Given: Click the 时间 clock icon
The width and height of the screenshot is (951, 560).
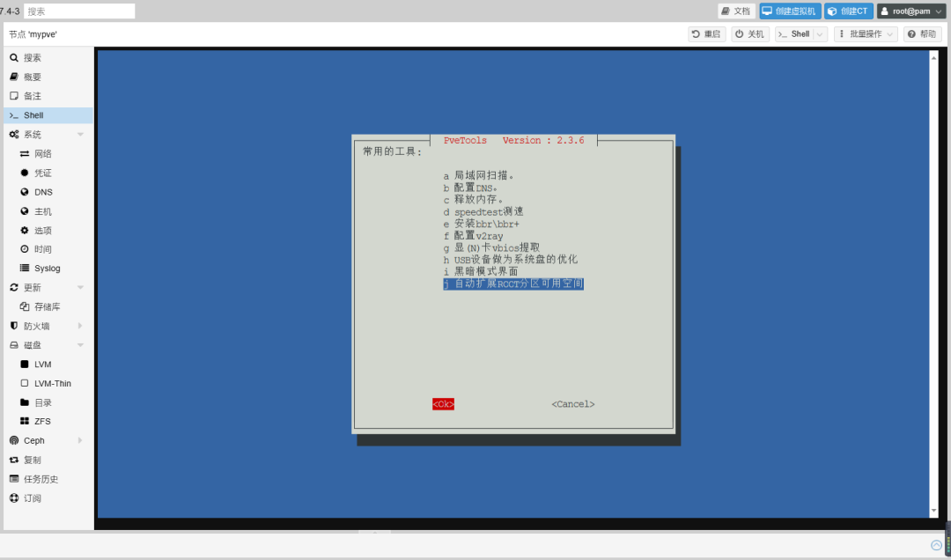Looking at the screenshot, I should pyautogui.click(x=25, y=249).
